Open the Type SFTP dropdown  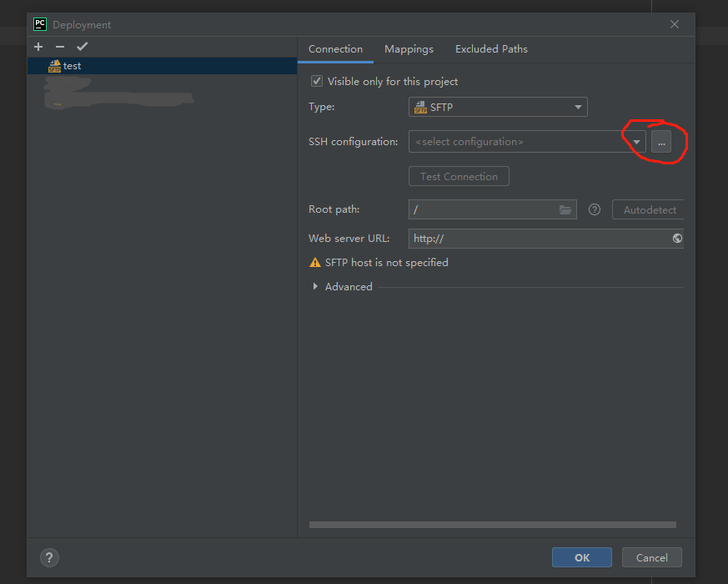point(498,108)
